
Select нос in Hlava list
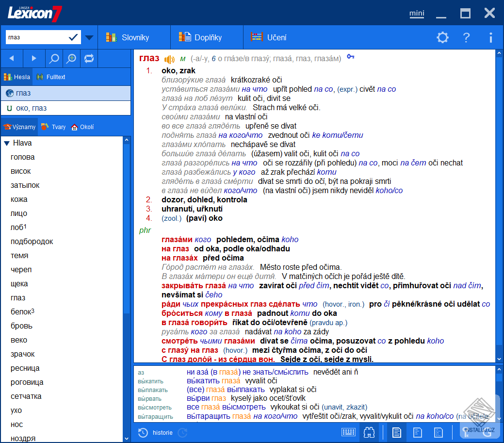tap(16, 425)
